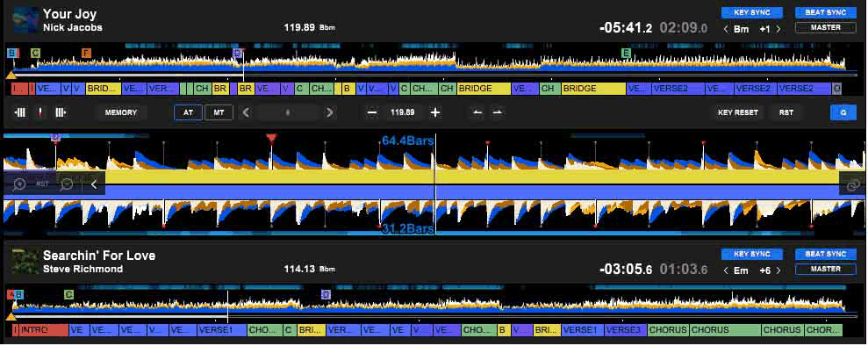The image size is (868, 346).
Task: Shift key down with arrow left of Em
Action: point(726,270)
